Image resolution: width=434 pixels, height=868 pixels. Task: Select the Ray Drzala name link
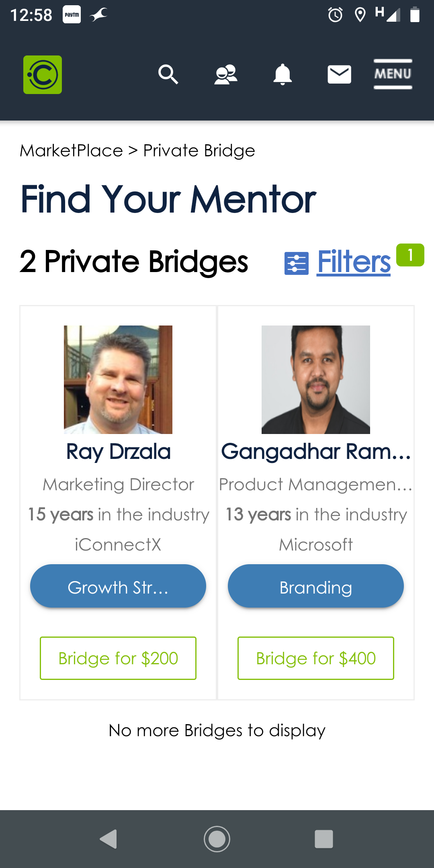(x=118, y=452)
